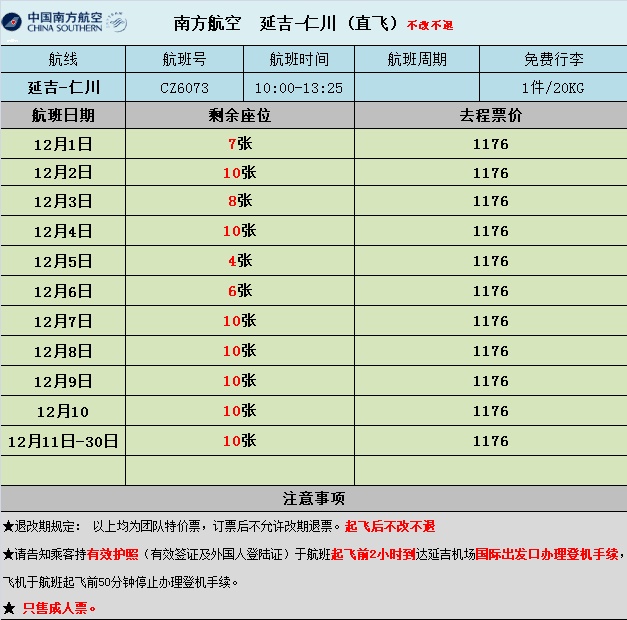Viewport: 627px width, 620px height.
Task: Click the 8张 seats for 12月3日
Action: [240, 200]
